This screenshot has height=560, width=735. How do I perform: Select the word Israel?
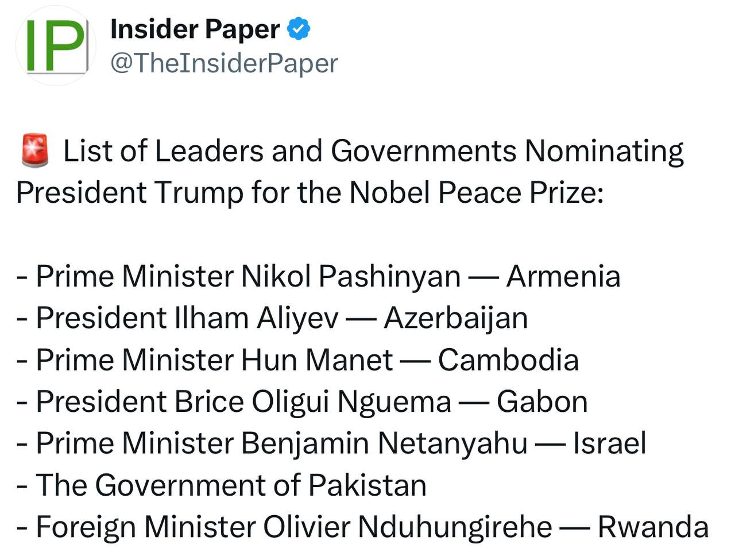pos(609,443)
